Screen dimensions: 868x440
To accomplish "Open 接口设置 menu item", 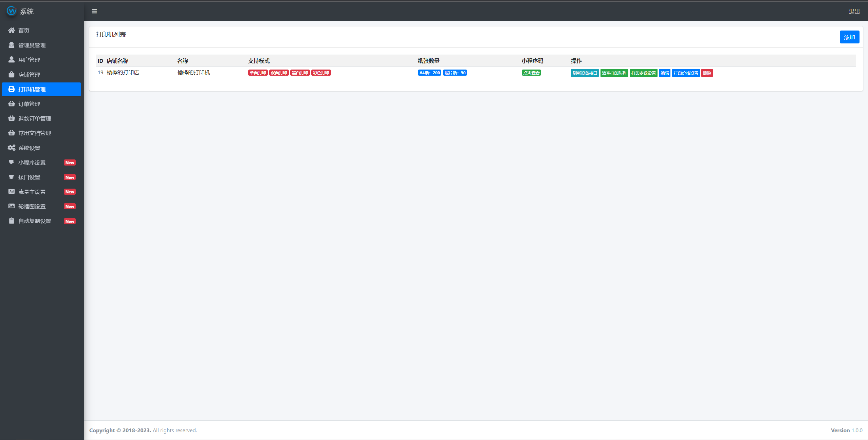I will 41,177.
